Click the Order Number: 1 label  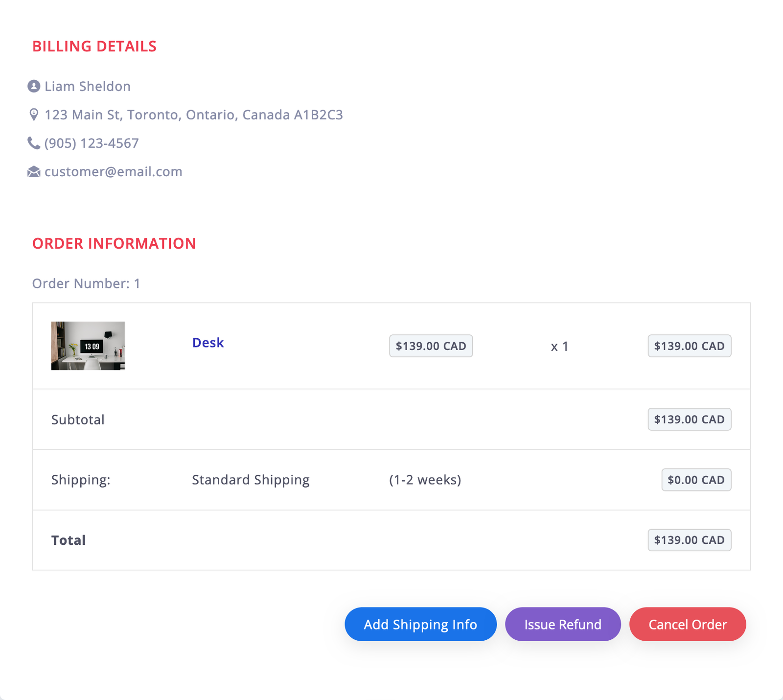pos(86,283)
